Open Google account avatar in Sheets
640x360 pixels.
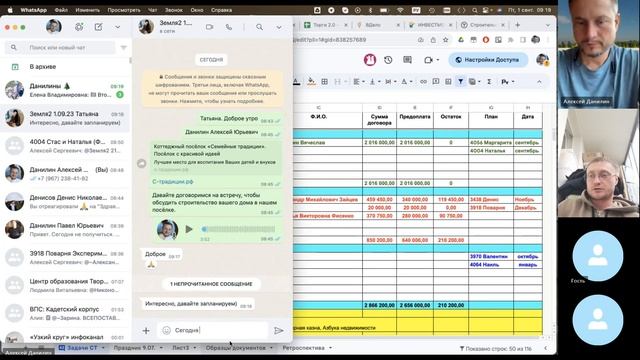click(x=542, y=60)
